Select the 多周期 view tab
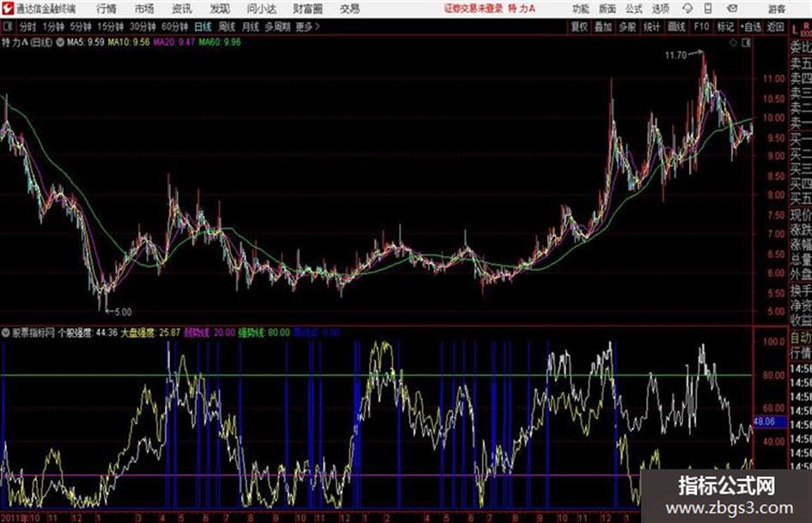Viewport: 812px width, 523px height. point(278,27)
